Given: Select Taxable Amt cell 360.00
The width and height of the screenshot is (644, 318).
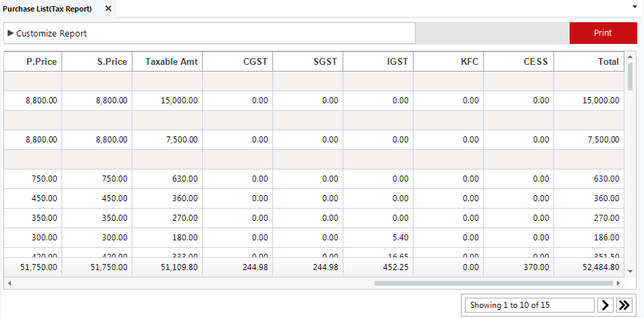Looking at the screenshot, I should point(167,198).
